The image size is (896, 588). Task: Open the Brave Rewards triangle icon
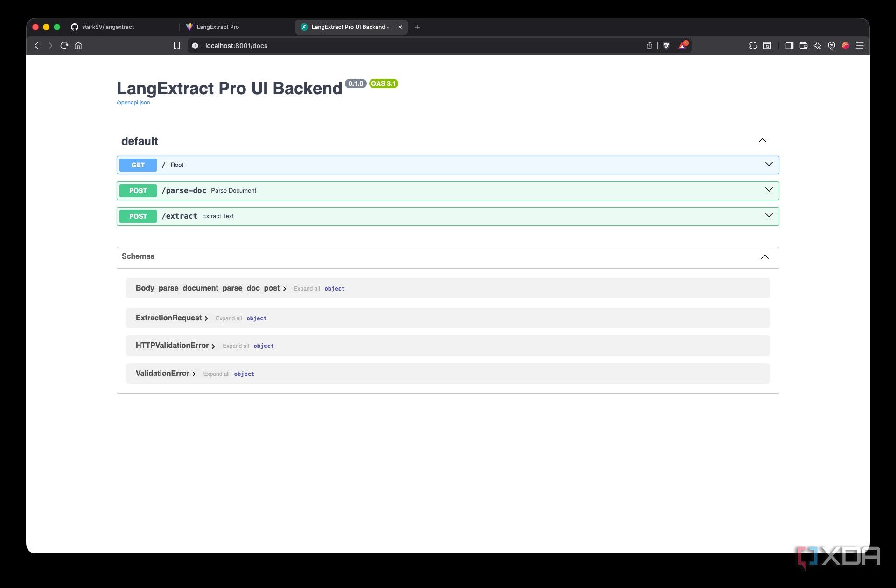(683, 46)
